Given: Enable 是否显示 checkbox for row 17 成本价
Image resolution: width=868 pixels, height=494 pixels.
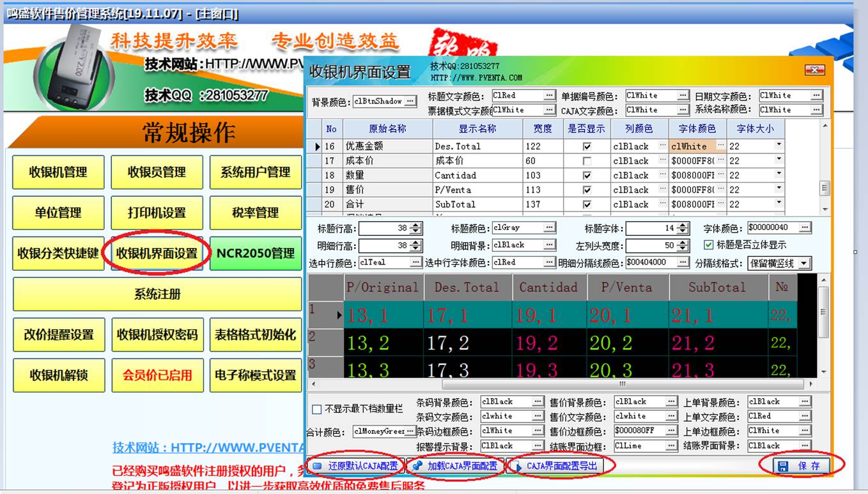Looking at the screenshot, I should coord(587,161).
